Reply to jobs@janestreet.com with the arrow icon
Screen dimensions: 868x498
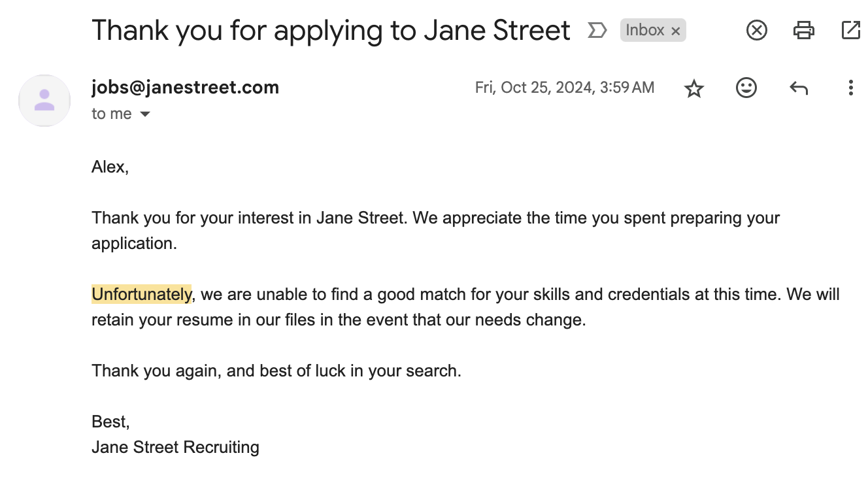coord(798,88)
